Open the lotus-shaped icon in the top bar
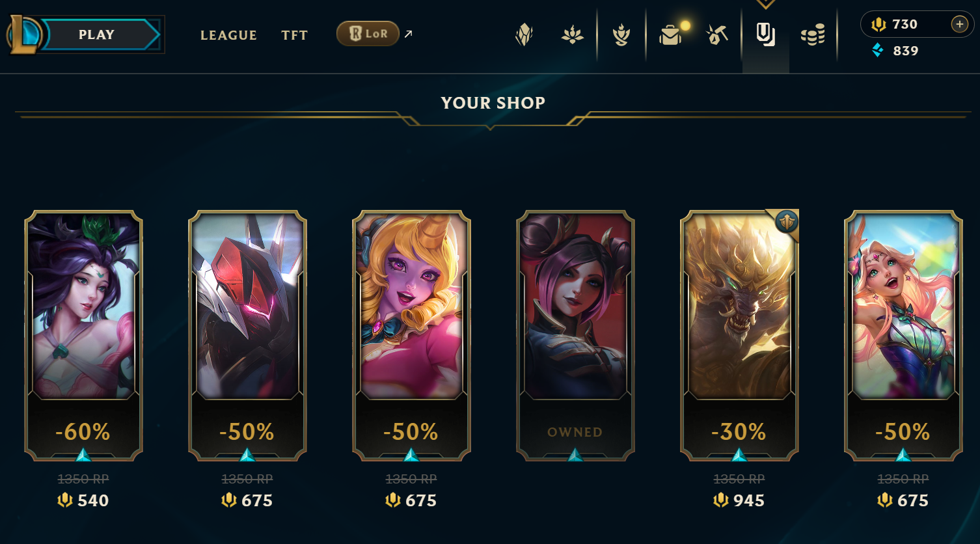The height and width of the screenshot is (544, 980). tap(573, 34)
